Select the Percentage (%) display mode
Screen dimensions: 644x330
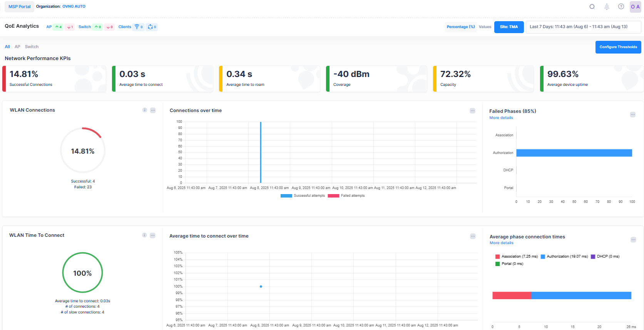[460, 27]
